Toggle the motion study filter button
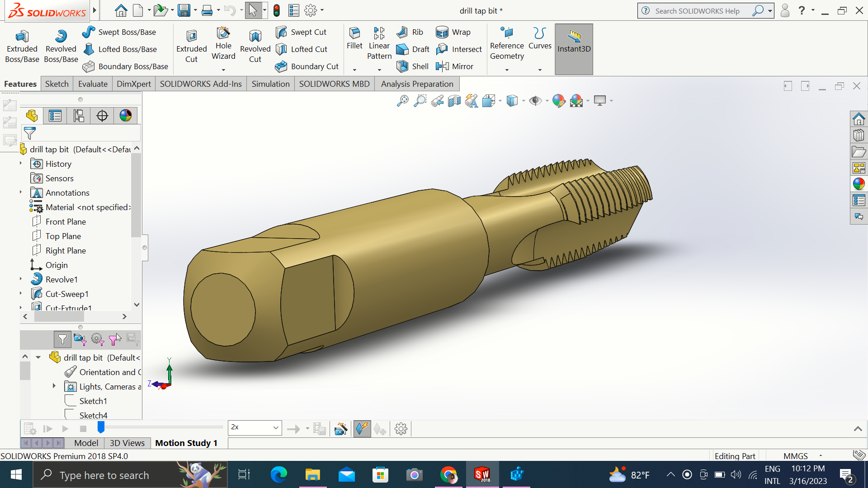Image resolution: width=868 pixels, height=488 pixels. (x=62, y=339)
